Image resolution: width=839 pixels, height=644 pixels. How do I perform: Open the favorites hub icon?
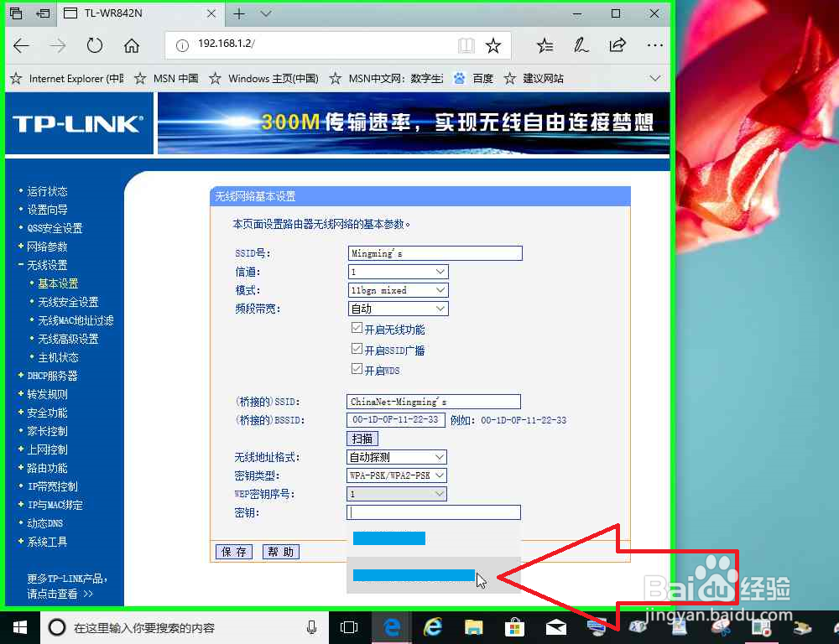[545, 46]
